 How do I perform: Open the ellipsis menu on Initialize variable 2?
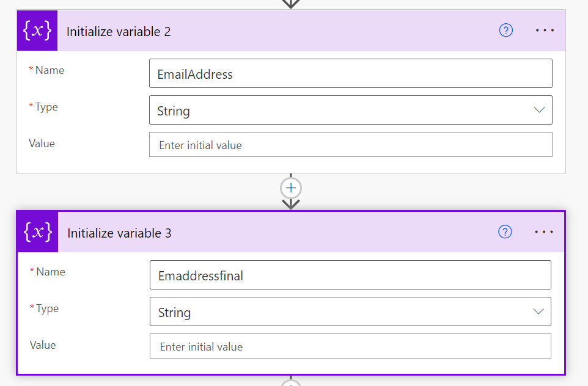point(545,31)
